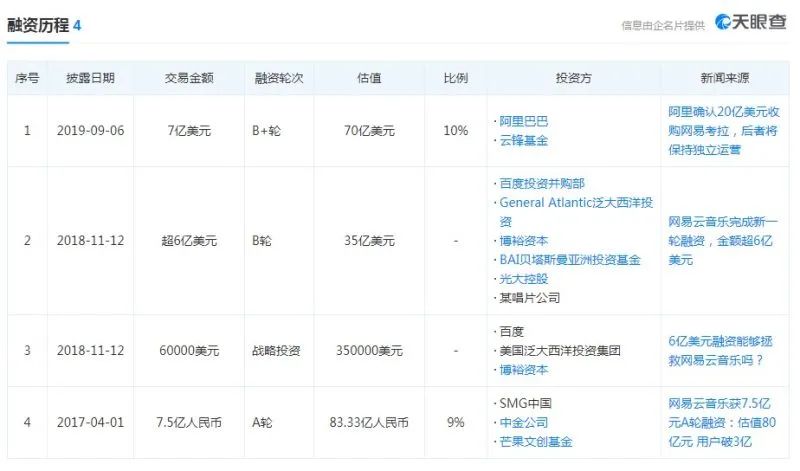Click column header 融资轮次
This screenshot has width=800, height=471.
pos(279,78)
